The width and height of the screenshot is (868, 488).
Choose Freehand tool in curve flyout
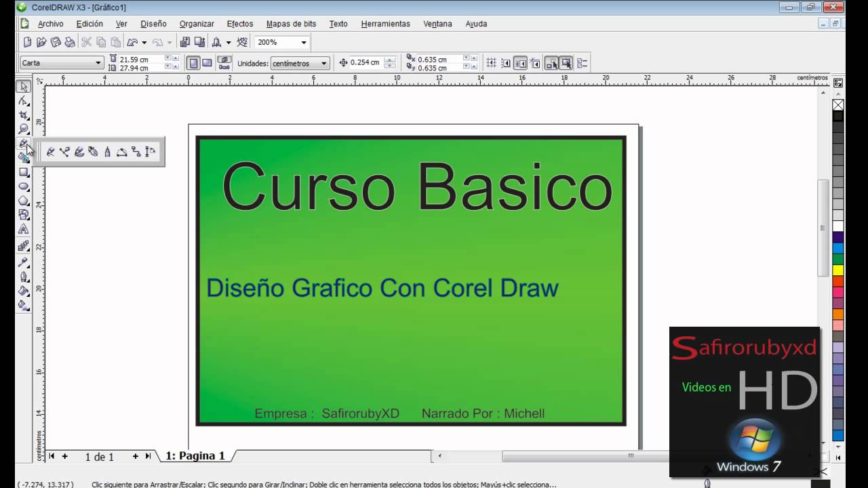(50, 152)
